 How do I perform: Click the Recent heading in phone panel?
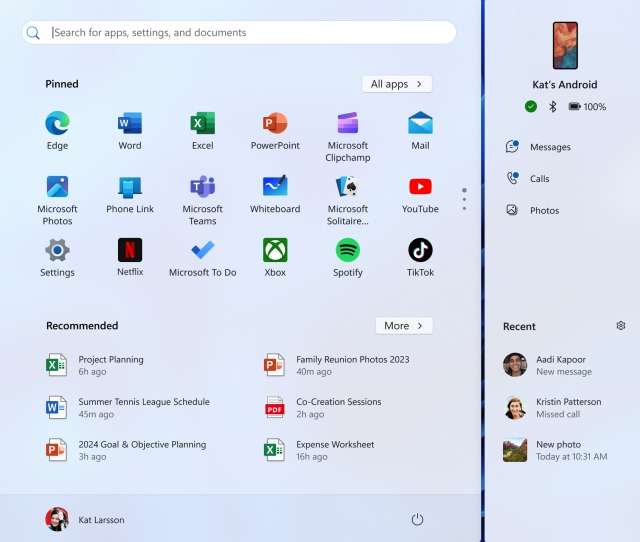tap(519, 327)
